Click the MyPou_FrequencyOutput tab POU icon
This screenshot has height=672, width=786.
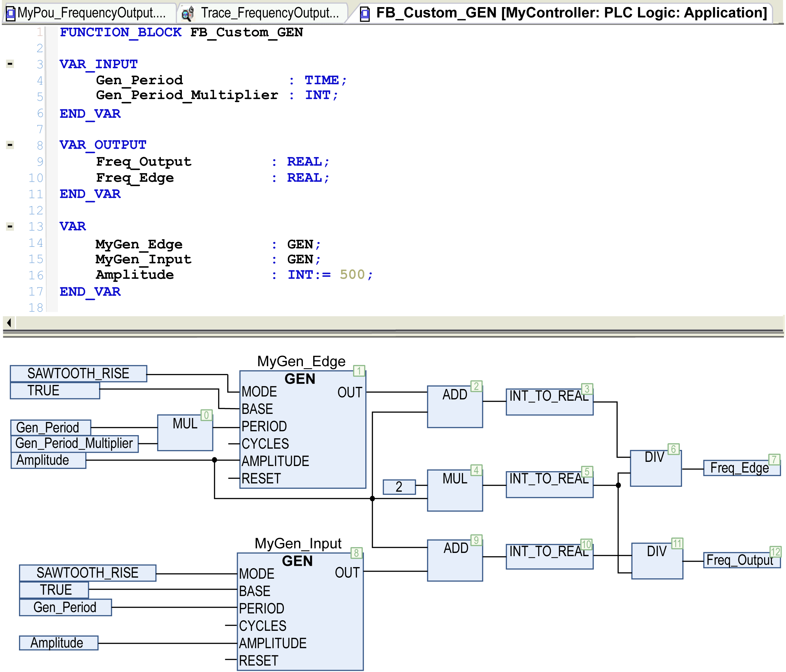click(11, 14)
